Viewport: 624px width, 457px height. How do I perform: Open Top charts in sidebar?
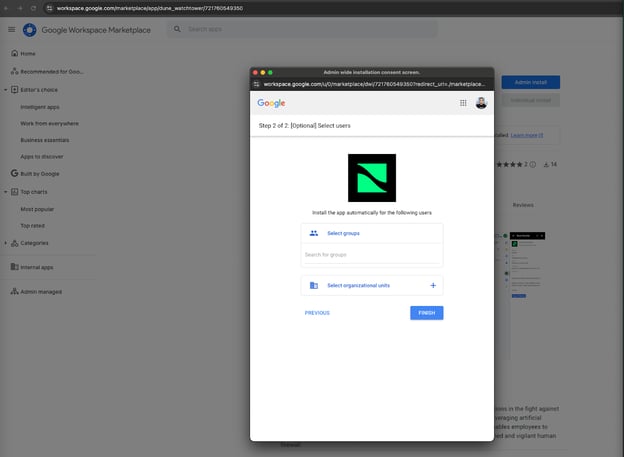[33, 192]
